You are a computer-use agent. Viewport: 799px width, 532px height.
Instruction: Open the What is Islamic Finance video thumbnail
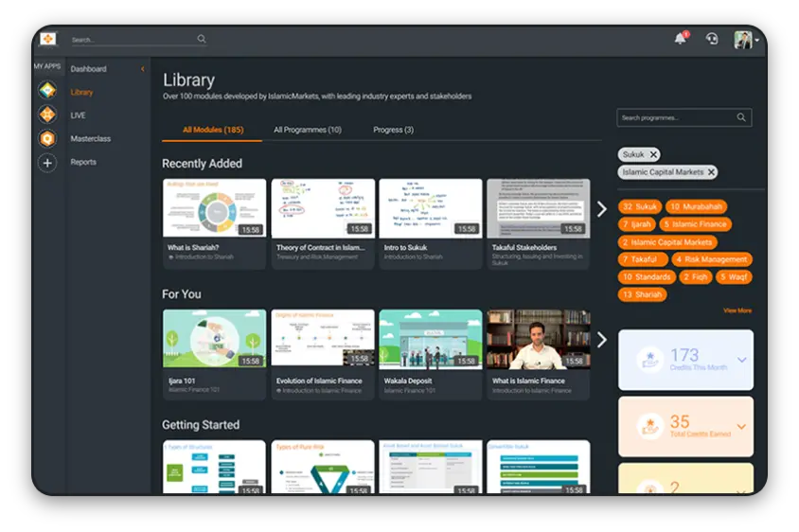pos(538,339)
